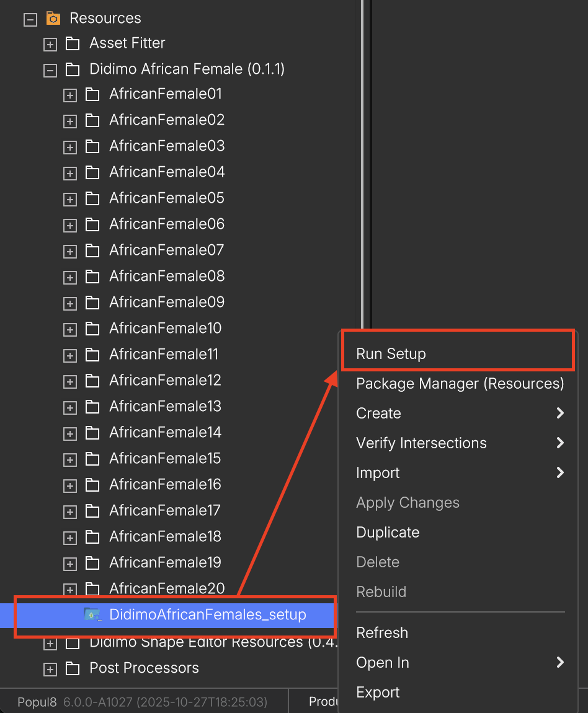The image size is (588, 713).
Task: Click the Popul8 version text in status bar
Action: (x=142, y=702)
